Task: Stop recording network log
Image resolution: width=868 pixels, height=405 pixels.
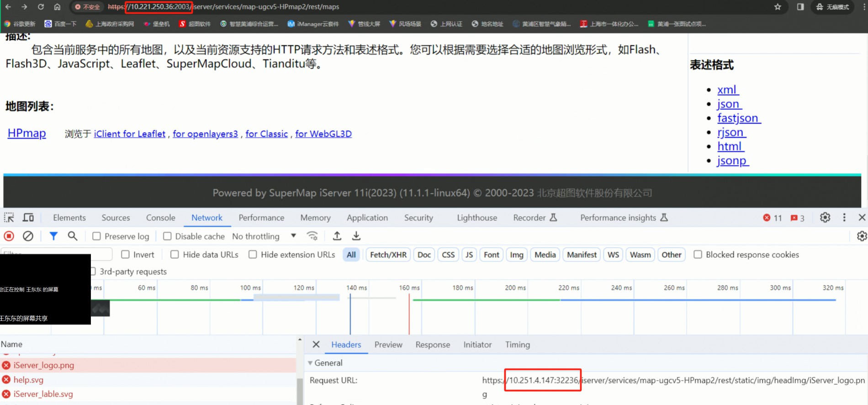Action: point(9,236)
